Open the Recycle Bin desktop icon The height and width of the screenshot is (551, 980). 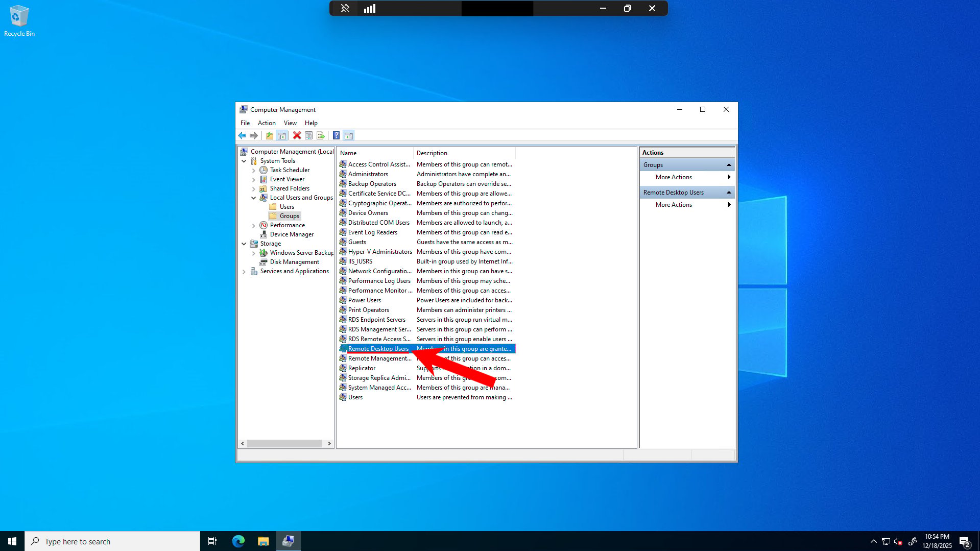tap(19, 21)
